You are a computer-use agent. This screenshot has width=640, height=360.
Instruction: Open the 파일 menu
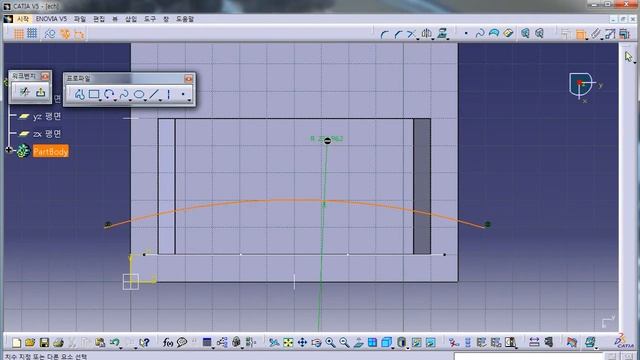(x=80, y=19)
